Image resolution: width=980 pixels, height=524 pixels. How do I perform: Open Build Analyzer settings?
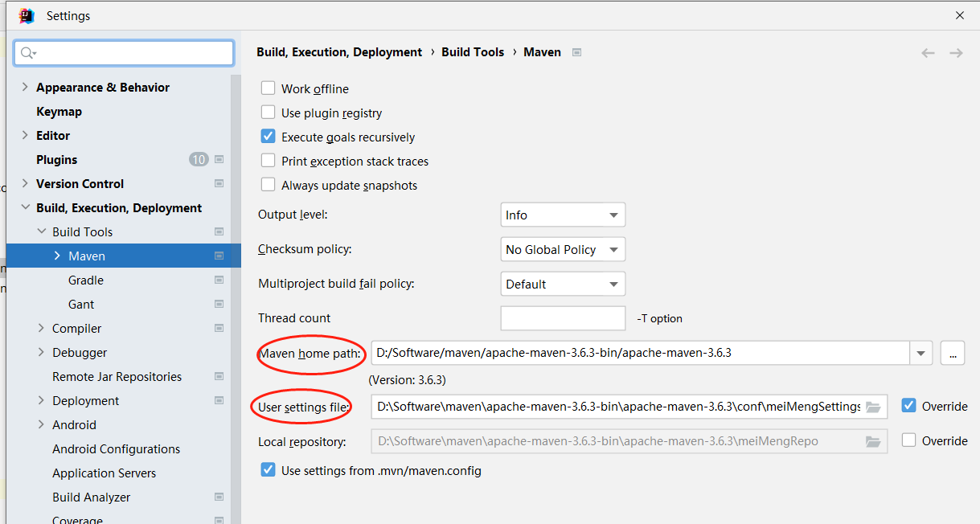click(x=92, y=497)
